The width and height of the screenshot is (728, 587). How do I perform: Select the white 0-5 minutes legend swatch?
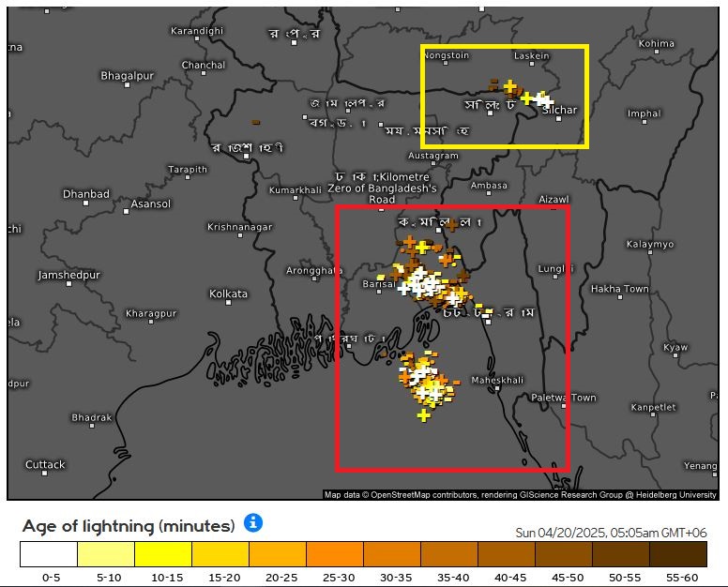coord(49,554)
